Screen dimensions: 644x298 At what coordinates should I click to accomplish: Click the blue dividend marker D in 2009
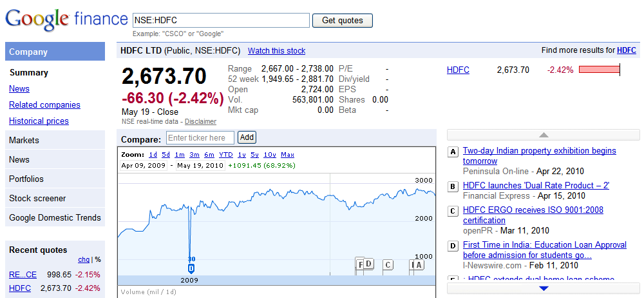point(191,268)
